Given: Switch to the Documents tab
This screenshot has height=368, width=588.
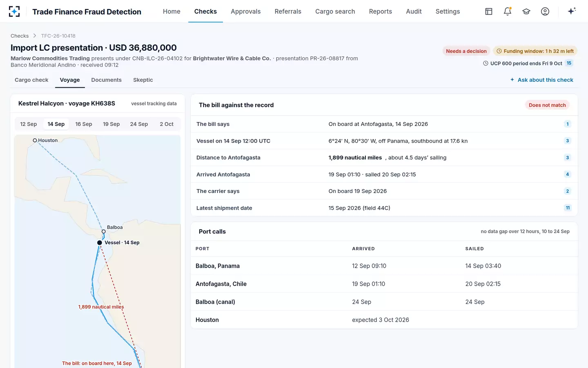Looking at the screenshot, I should pyautogui.click(x=106, y=80).
